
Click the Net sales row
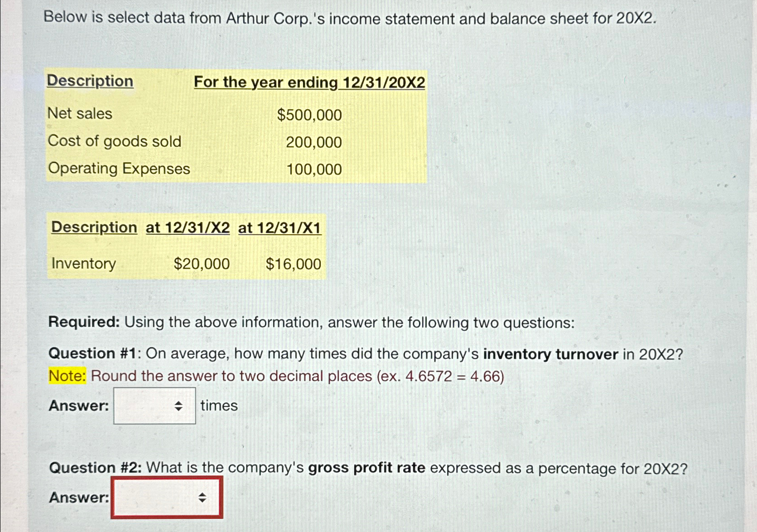80,114
